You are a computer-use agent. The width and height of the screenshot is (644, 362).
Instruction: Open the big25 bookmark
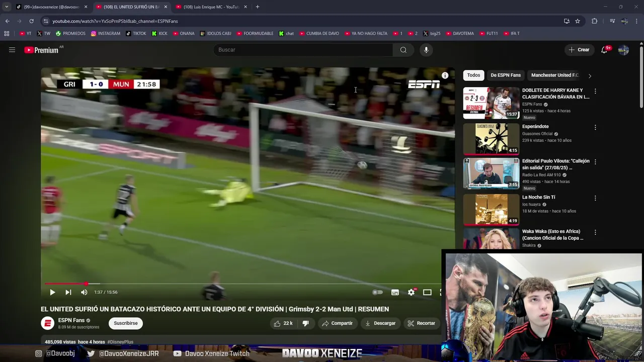tap(432, 34)
